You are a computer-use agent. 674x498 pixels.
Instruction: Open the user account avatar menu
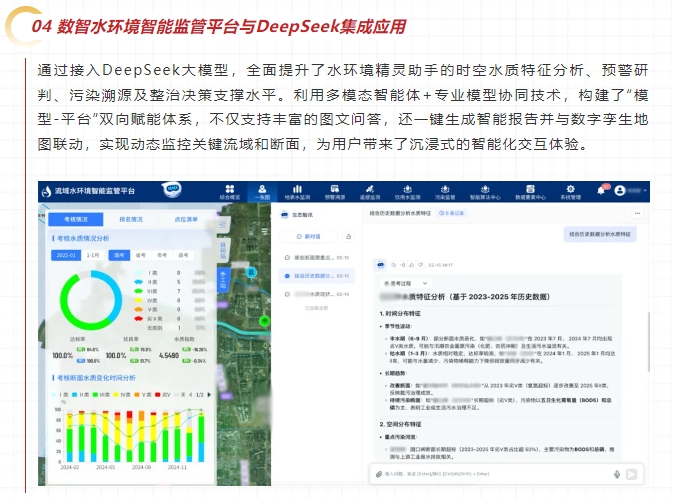tap(619, 190)
